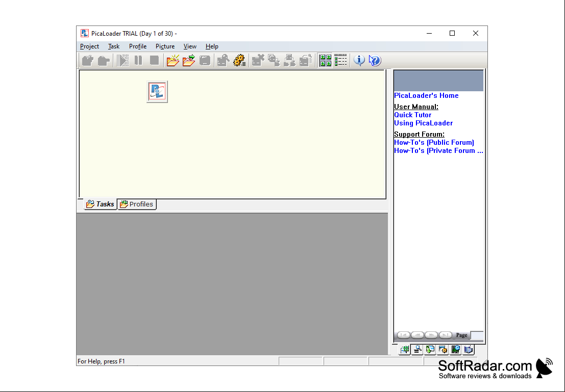Select the window with gear panel tab icon

point(443,350)
